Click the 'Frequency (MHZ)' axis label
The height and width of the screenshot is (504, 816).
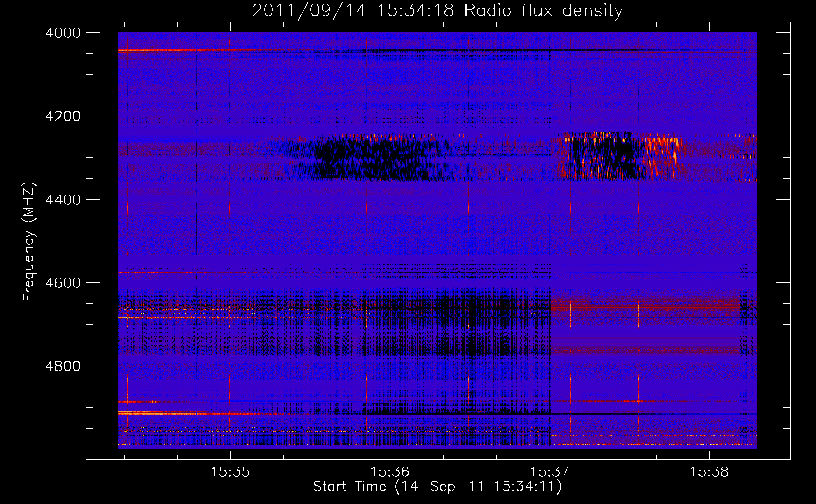pos(29,242)
